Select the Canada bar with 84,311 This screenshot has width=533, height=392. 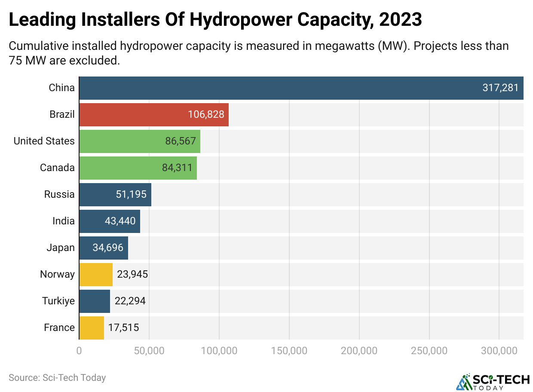click(x=138, y=168)
